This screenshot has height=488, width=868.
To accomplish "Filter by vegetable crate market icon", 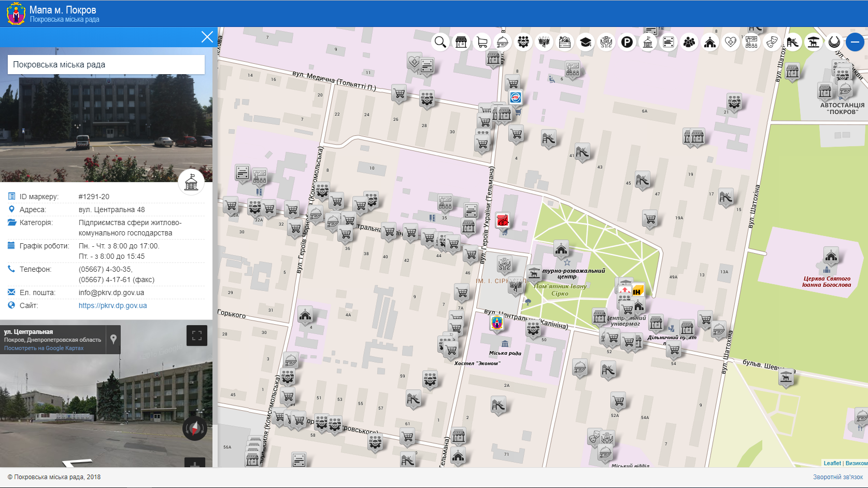I will pyautogui.click(x=565, y=42).
